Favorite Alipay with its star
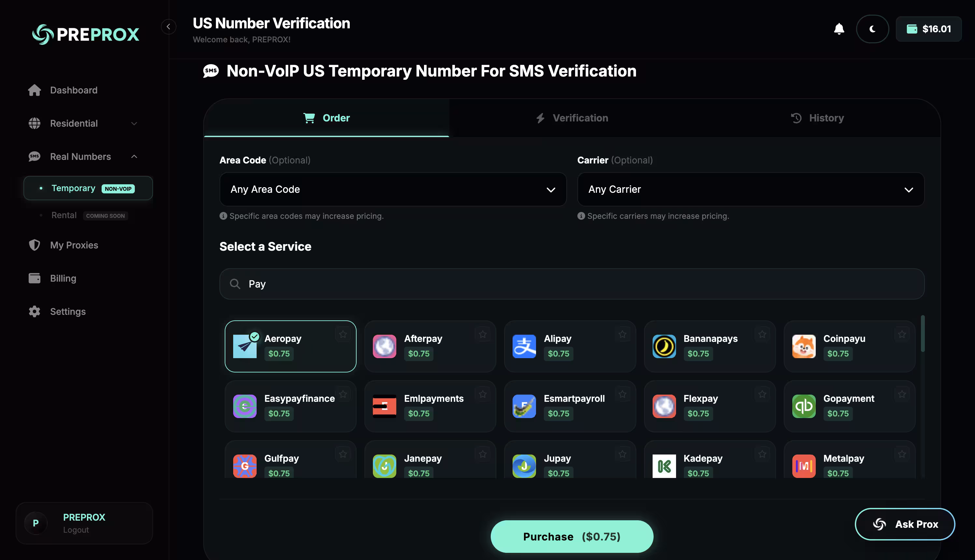Image resolution: width=975 pixels, height=560 pixels. pos(622,334)
